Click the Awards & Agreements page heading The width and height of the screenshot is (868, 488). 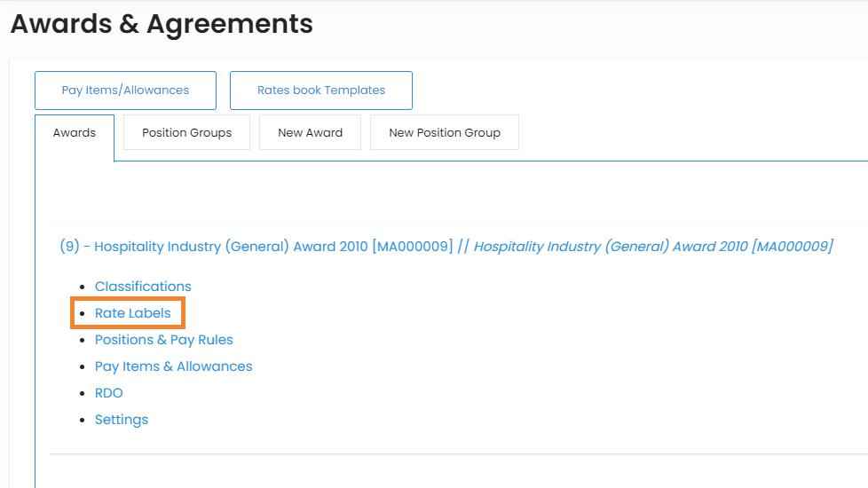pyautogui.click(x=162, y=24)
